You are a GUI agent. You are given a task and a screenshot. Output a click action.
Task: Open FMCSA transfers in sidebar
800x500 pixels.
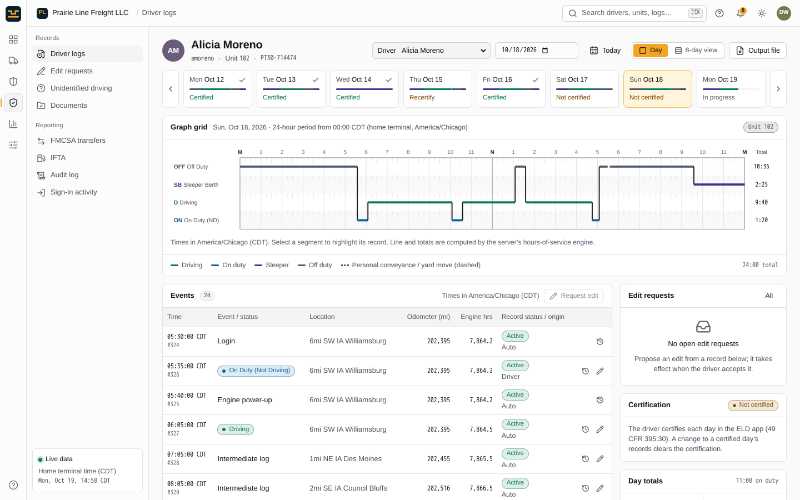(x=88, y=140)
